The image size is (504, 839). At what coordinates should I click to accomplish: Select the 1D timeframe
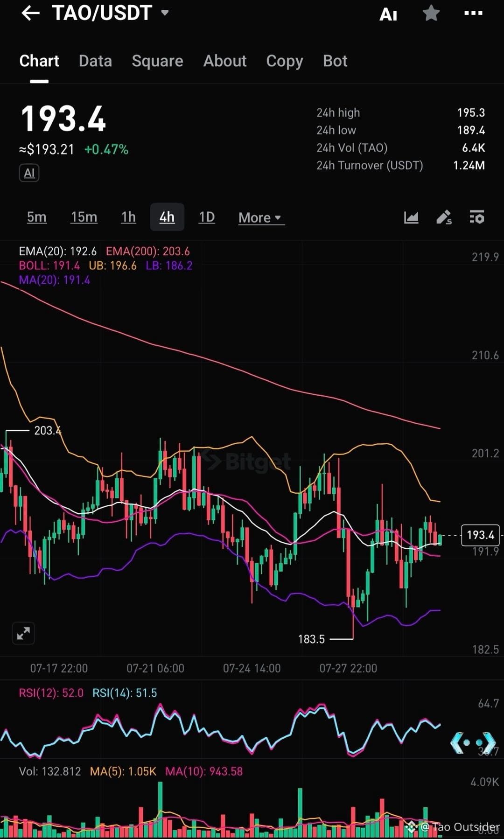[207, 217]
